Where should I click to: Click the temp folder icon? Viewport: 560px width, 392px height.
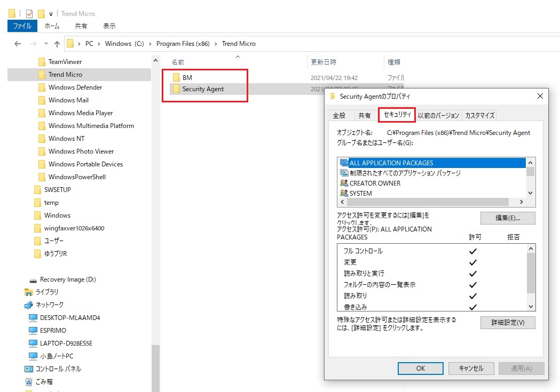37,203
